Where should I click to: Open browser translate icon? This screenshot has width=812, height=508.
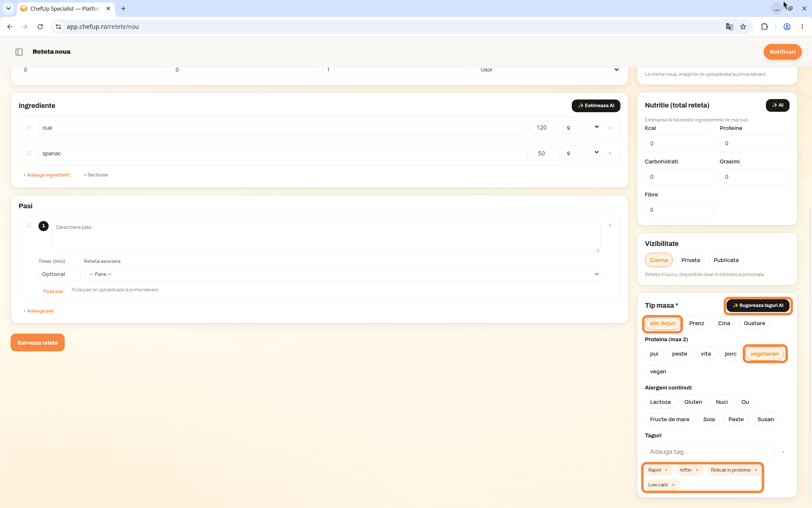click(730, 27)
